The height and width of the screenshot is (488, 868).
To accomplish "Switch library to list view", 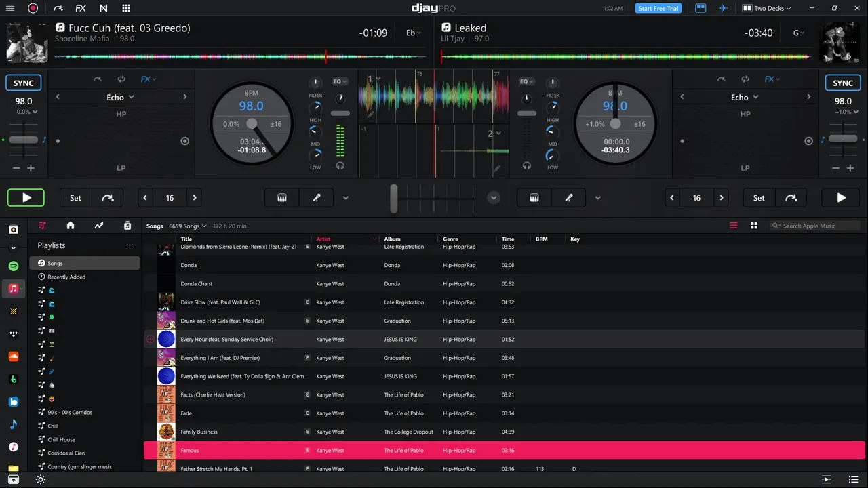I will [x=734, y=226].
